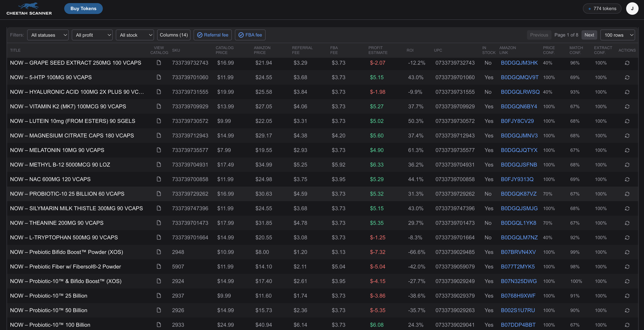Click the Cheetah Scanner logo
This screenshot has height=330, width=644.
point(29,9)
